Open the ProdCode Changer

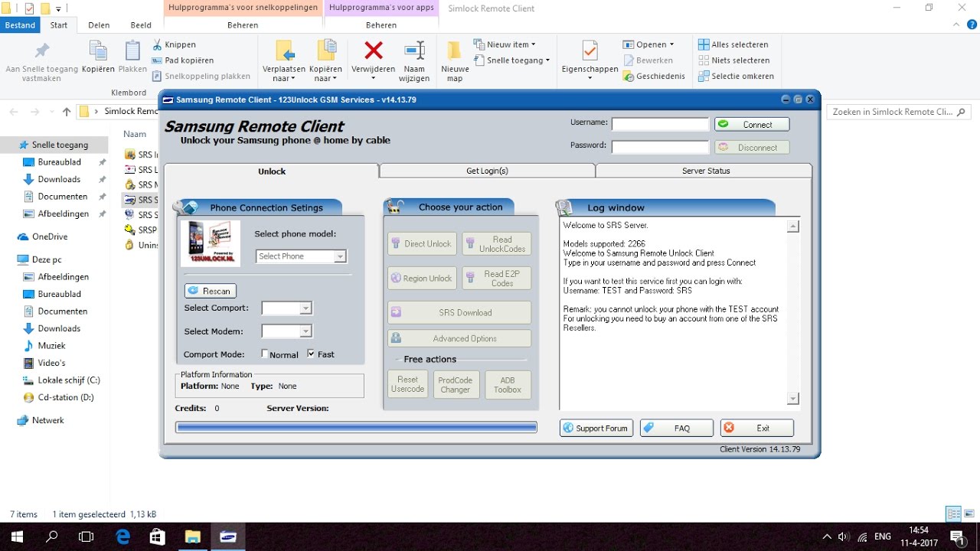pos(455,384)
